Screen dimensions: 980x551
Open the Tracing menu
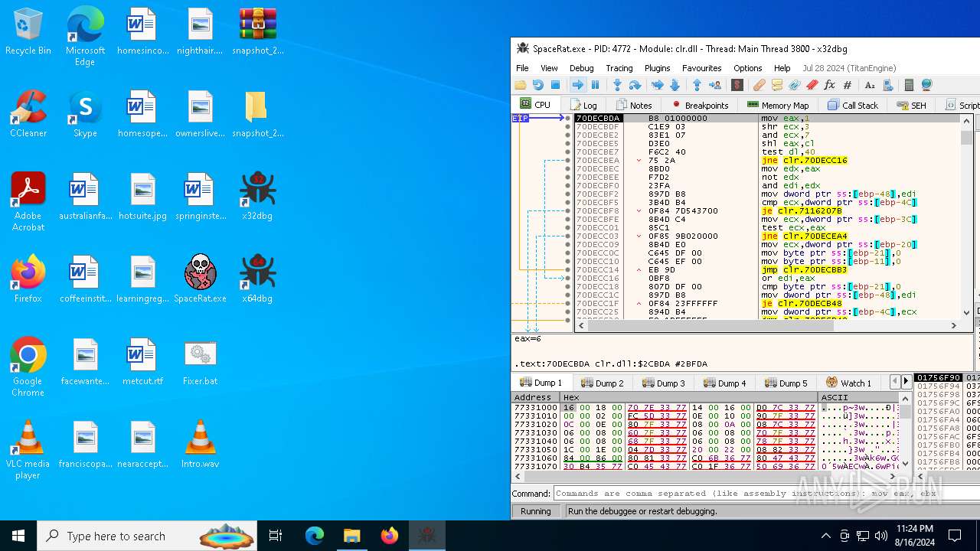pyautogui.click(x=619, y=68)
